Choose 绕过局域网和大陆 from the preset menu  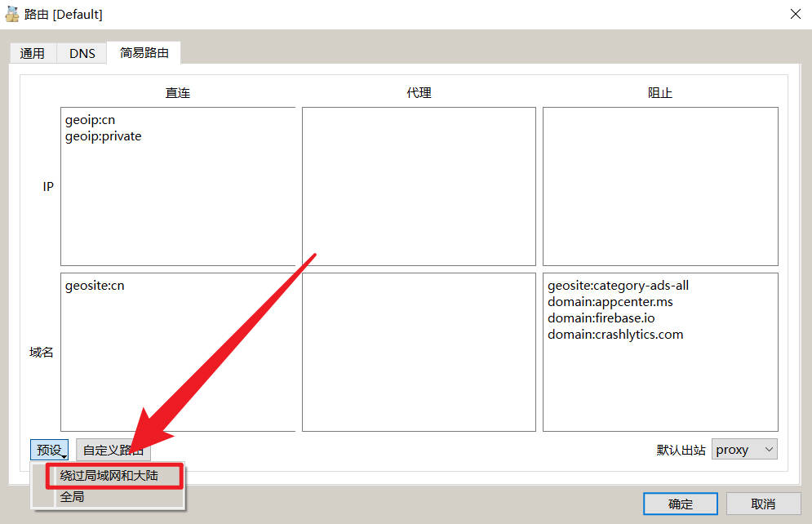coord(113,476)
